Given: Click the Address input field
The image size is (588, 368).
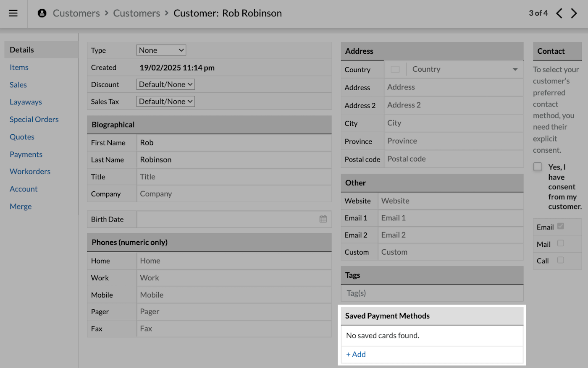Looking at the screenshot, I should pos(454,87).
